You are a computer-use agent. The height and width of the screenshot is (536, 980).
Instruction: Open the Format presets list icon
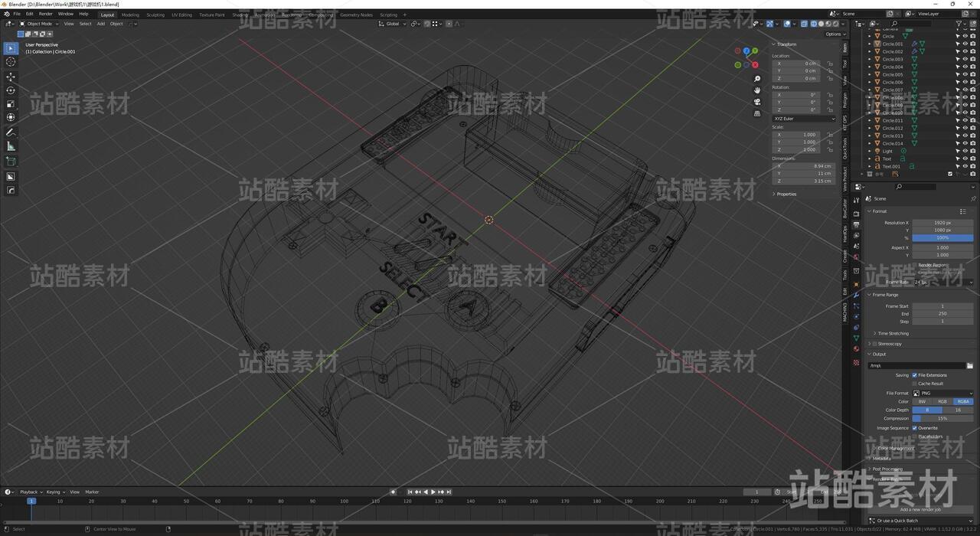(x=963, y=211)
